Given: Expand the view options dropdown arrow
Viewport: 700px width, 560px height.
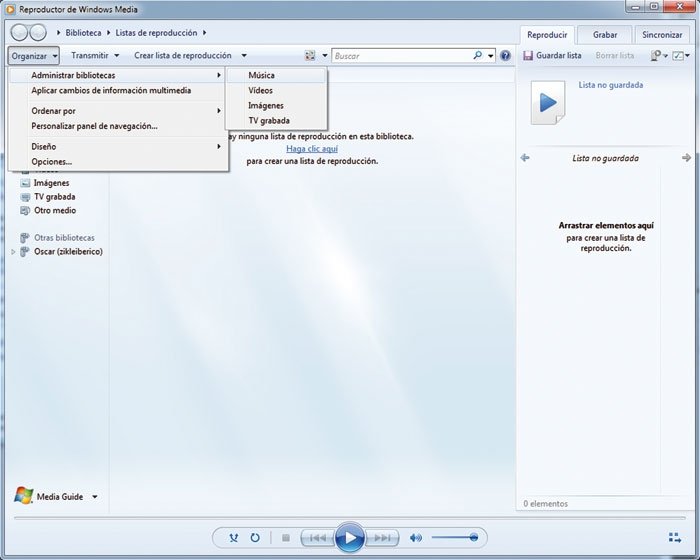Looking at the screenshot, I should click(x=325, y=55).
